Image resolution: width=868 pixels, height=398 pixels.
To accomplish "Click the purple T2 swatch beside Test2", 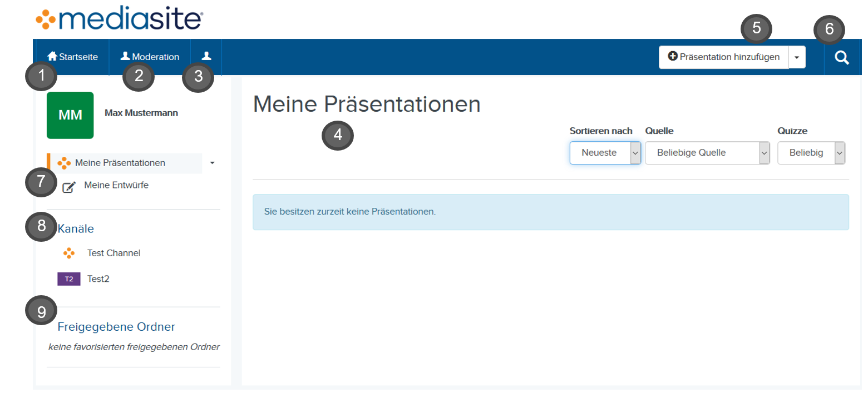I will click(68, 278).
